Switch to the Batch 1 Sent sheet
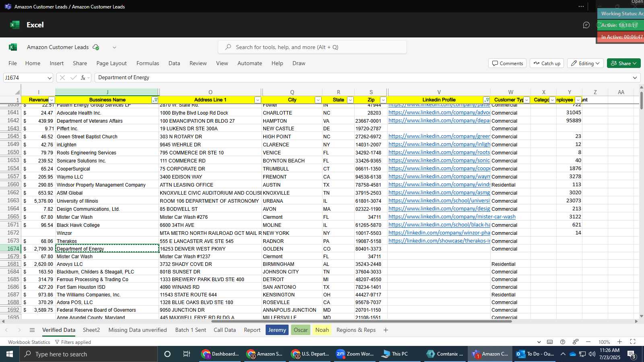The height and width of the screenshot is (362, 644). click(190, 330)
